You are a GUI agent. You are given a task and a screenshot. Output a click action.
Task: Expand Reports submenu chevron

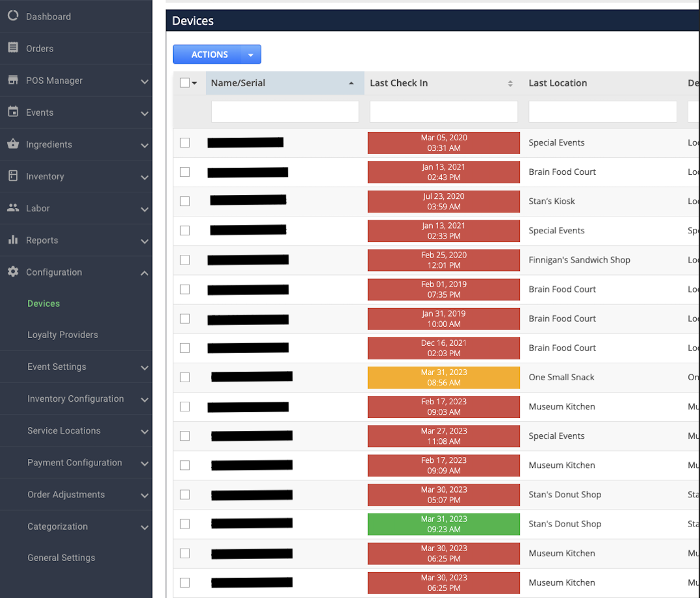144,241
